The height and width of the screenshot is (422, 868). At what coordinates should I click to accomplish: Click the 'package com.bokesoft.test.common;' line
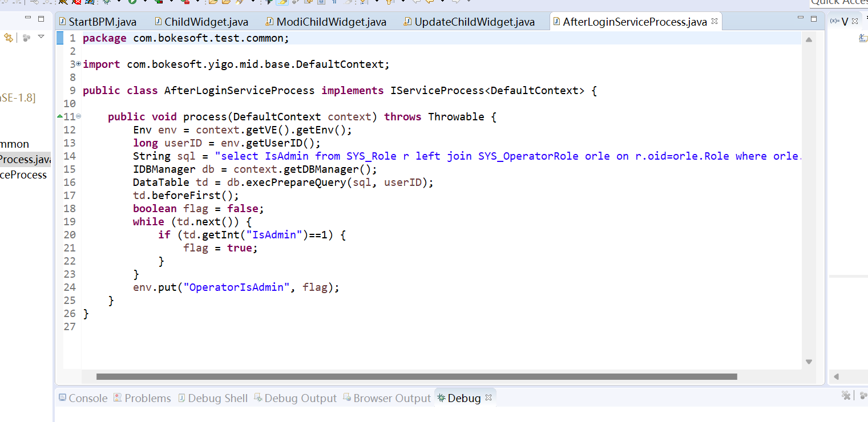point(186,38)
